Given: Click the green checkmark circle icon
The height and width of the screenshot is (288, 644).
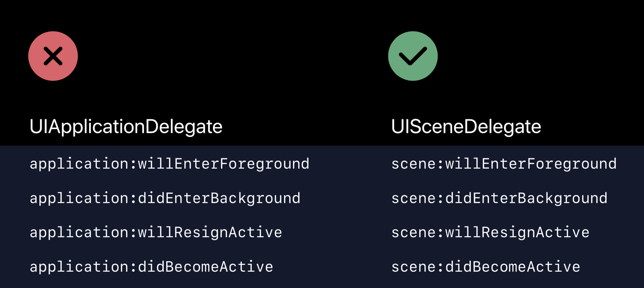Looking at the screenshot, I should pos(413,56).
